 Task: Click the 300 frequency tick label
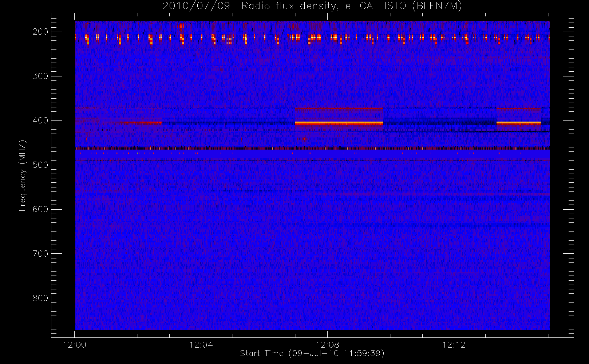click(40, 76)
